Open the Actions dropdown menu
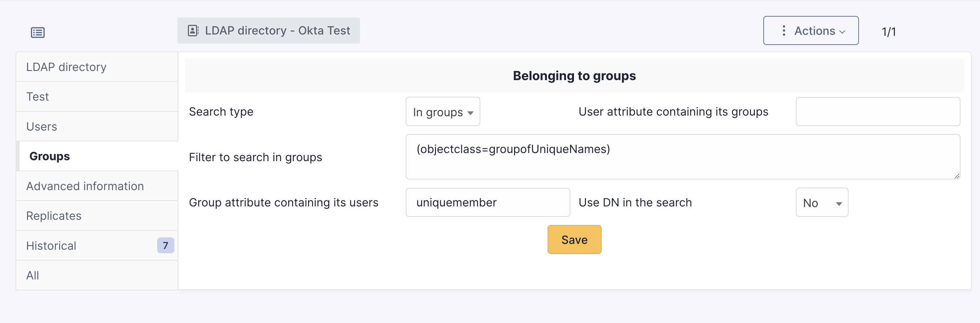 tap(810, 31)
